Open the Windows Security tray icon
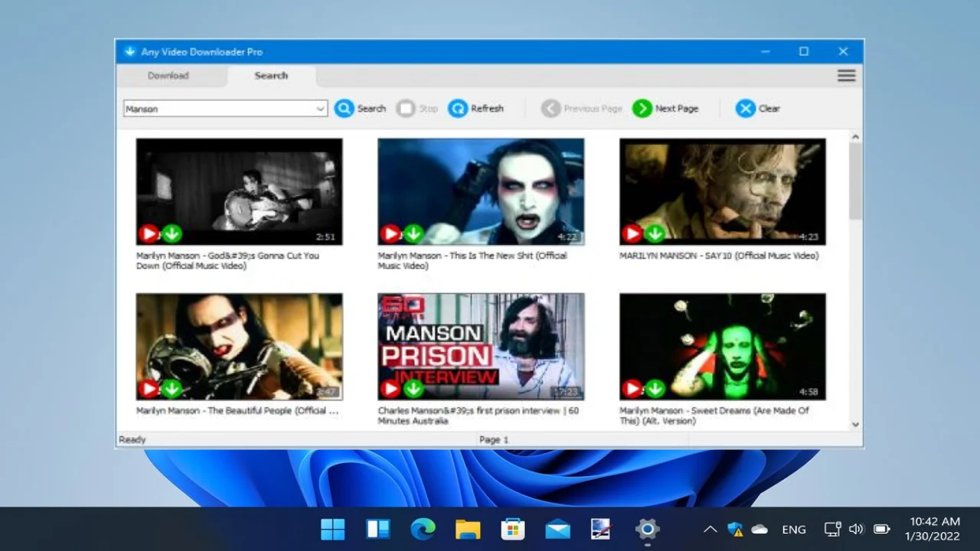The image size is (980, 551). (x=736, y=529)
